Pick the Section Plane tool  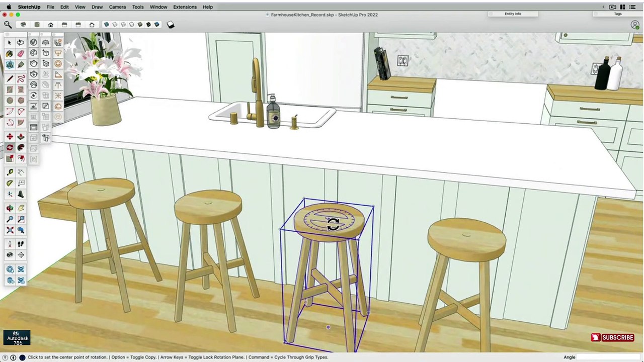coord(21,255)
